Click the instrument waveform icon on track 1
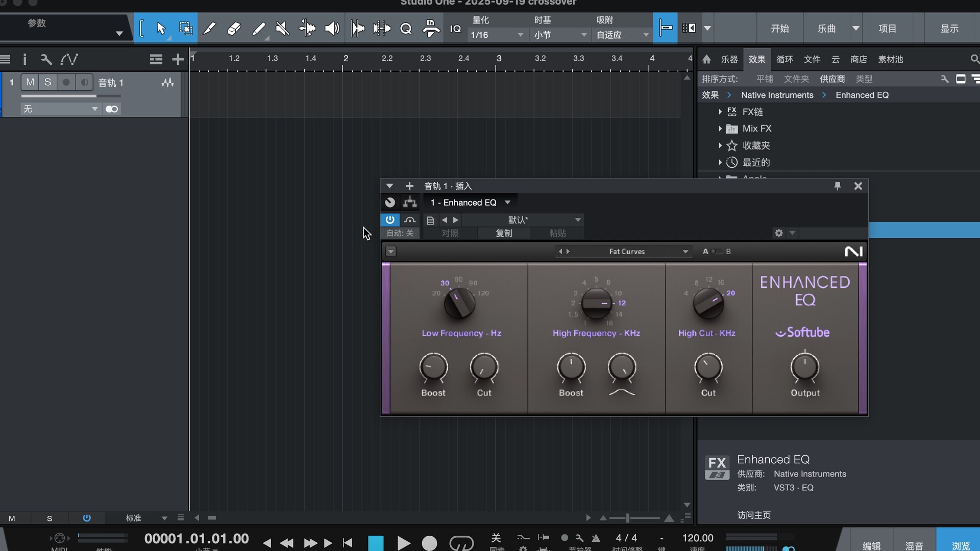 (x=167, y=83)
